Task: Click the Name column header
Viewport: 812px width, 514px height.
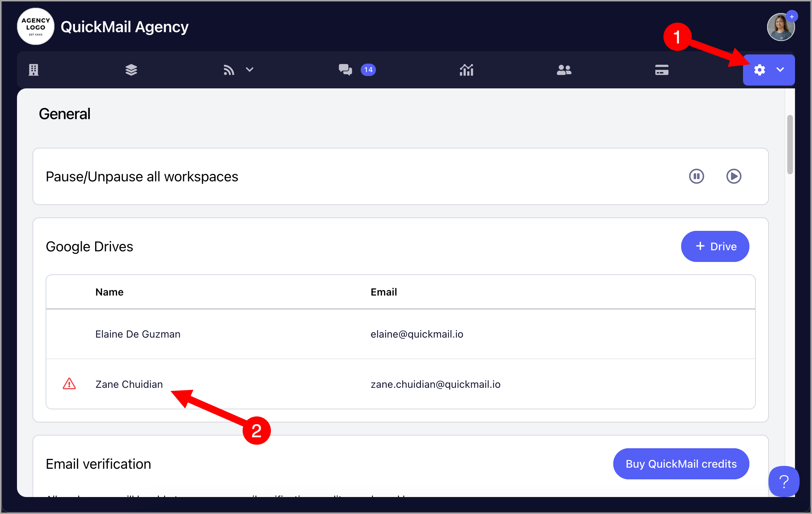Action: pos(110,292)
